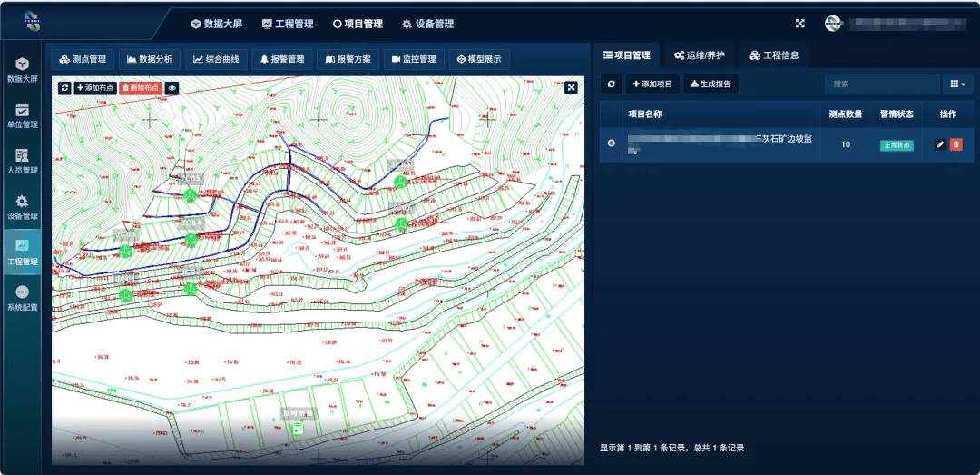Click the 添加布点 button
Viewport: 980px width, 475px height.
click(95, 88)
